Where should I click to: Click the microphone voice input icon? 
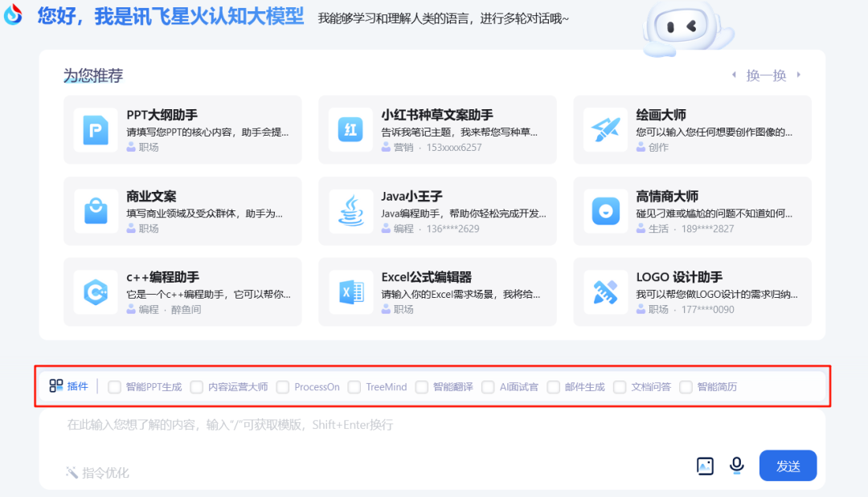pos(737,466)
